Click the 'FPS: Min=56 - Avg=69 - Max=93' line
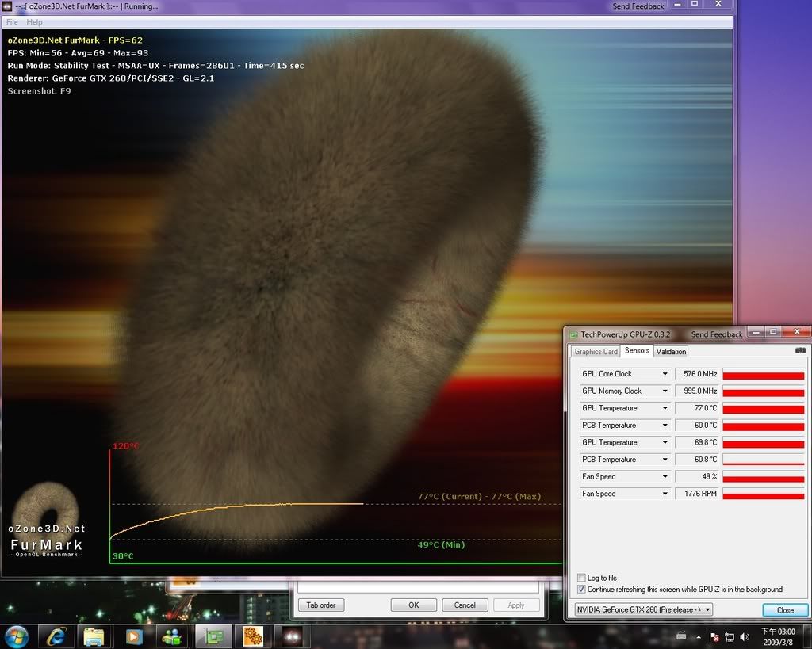 click(78, 53)
